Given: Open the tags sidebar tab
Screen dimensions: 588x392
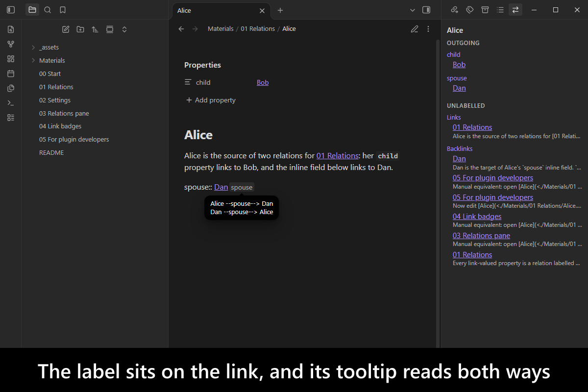Looking at the screenshot, I should click(470, 10).
